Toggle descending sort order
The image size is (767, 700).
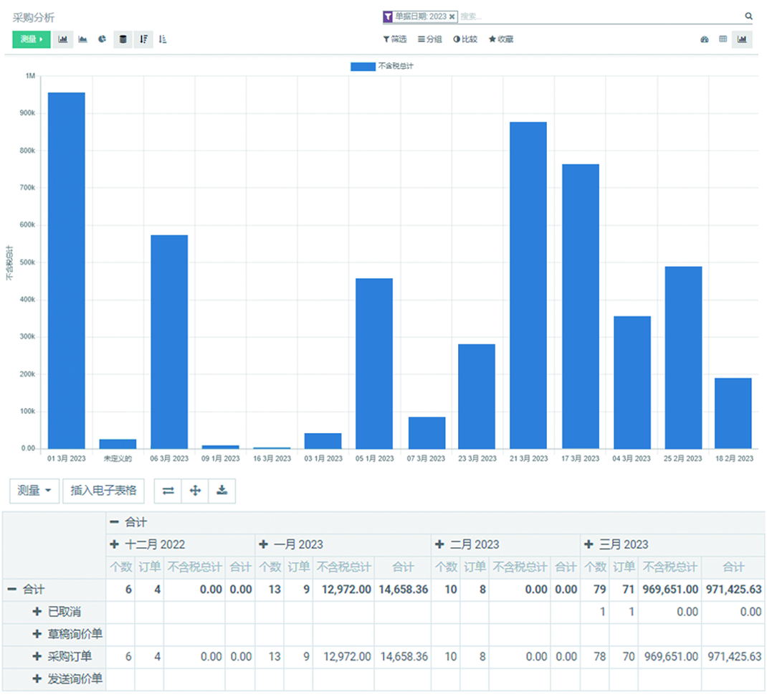pos(143,39)
